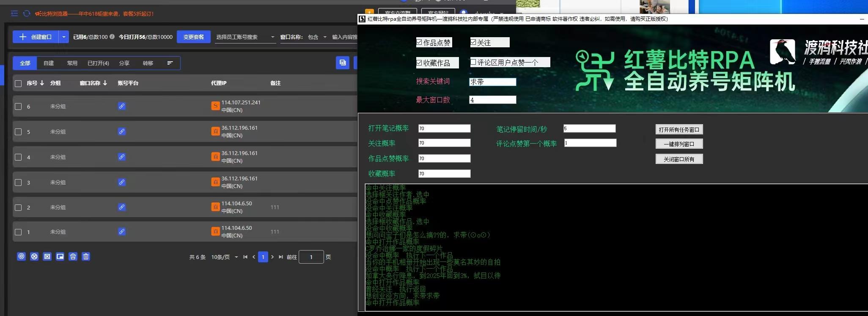Click the proxy icon in row 1
This screenshot has height=316, width=868.
[215, 232]
